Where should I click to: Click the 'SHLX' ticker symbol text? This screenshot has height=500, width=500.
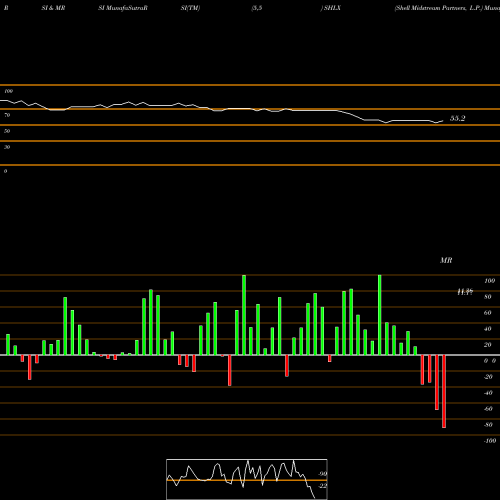pos(332,8)
